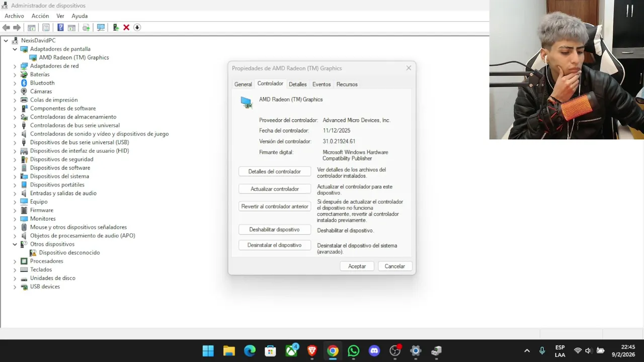644x362 pixels.
Task: Click Deshabilitar dispositivo button
Action: click(275, 230)
